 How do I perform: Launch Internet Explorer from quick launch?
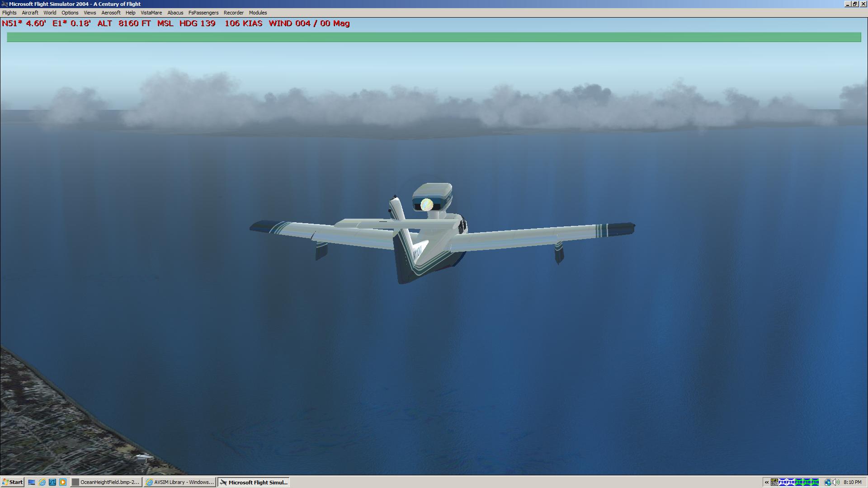pyautogui.click(x=42, y=482)
